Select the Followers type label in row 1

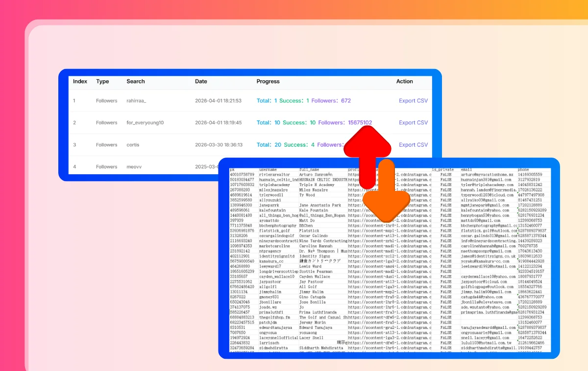[x=106, y=101]
